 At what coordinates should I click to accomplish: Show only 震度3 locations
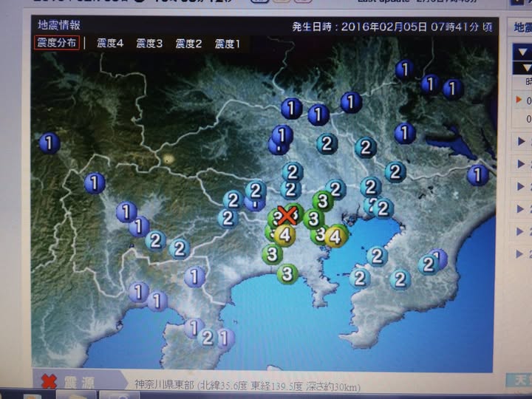click(149, 44)
